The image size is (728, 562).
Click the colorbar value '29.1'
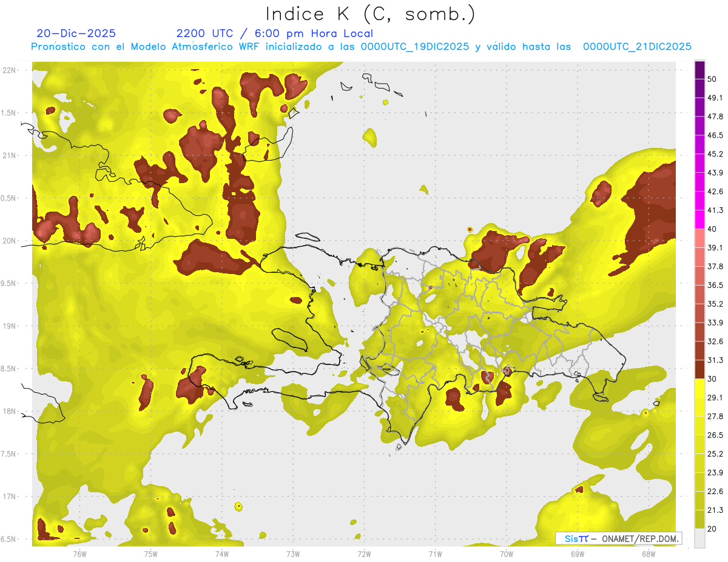coord(715,397)
